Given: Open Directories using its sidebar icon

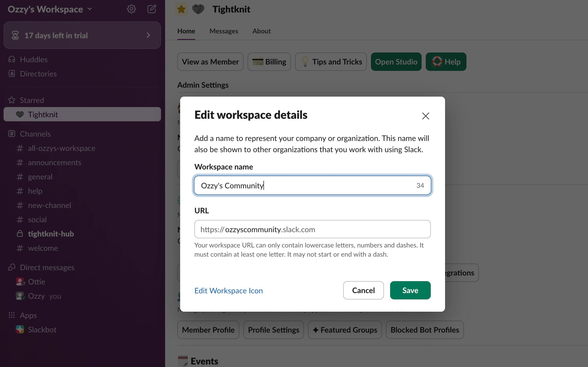Looking at the screenshot, I should coord(11,74).
